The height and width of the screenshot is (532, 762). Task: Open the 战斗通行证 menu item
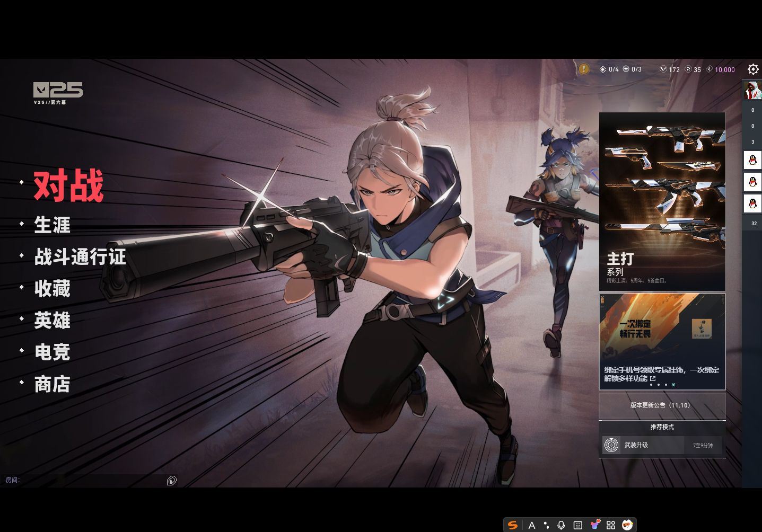(x=80, y=257)
